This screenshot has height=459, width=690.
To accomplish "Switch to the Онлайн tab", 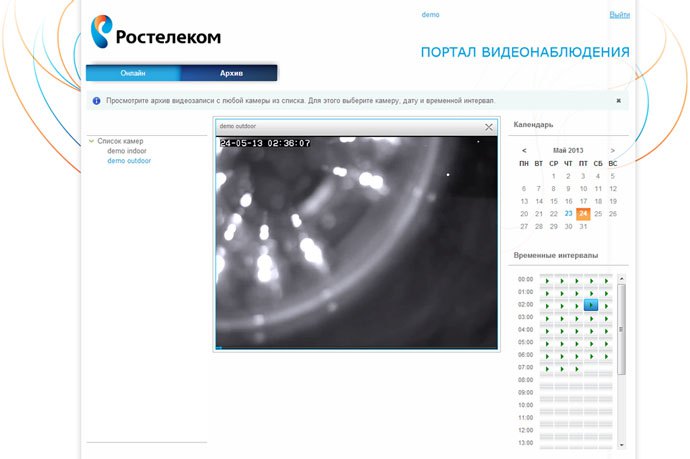I will click(133, 73).
